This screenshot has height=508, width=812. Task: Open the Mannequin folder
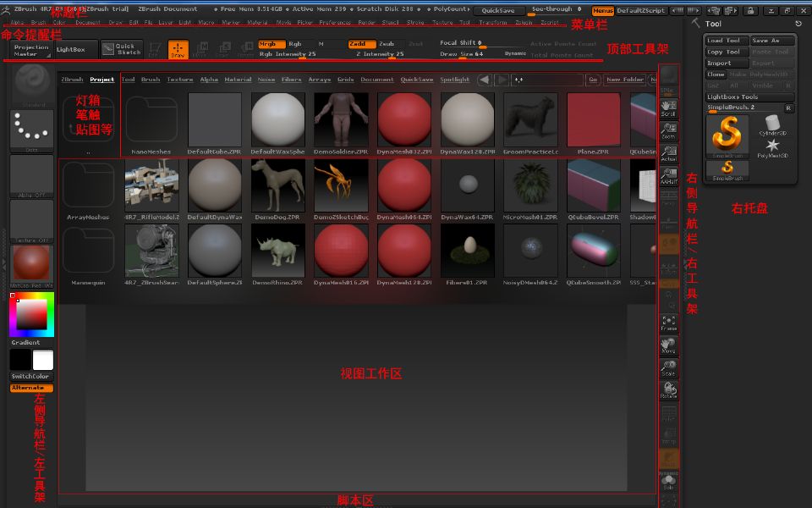(88, 255)
